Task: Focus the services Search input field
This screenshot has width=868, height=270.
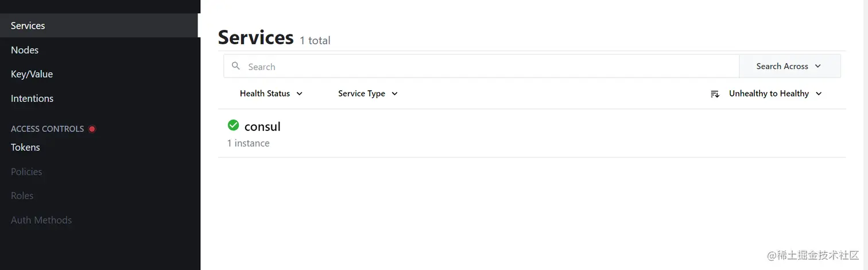Action: (x=488, y=67)
